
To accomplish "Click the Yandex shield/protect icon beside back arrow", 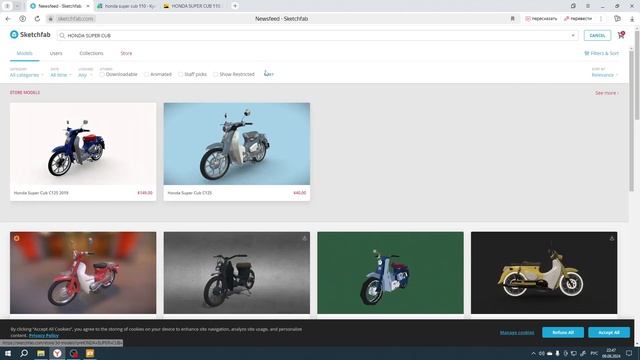I will point(22,19).
